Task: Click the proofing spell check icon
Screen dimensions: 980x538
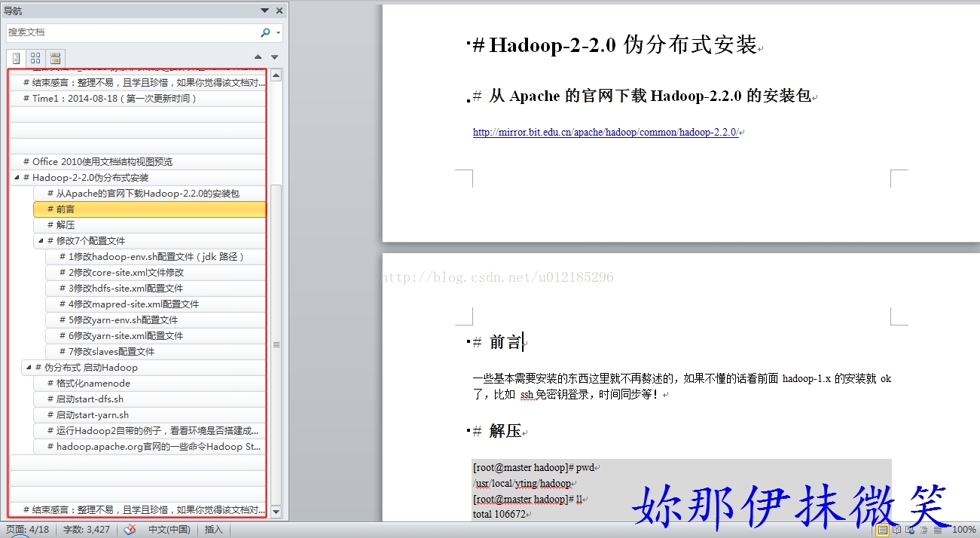Action: point(130,530)
